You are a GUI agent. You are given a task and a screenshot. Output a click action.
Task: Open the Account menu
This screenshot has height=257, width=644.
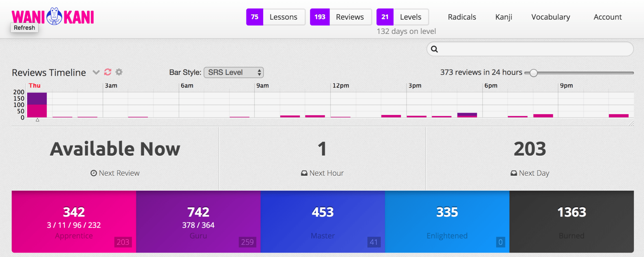tap(607, 17)
